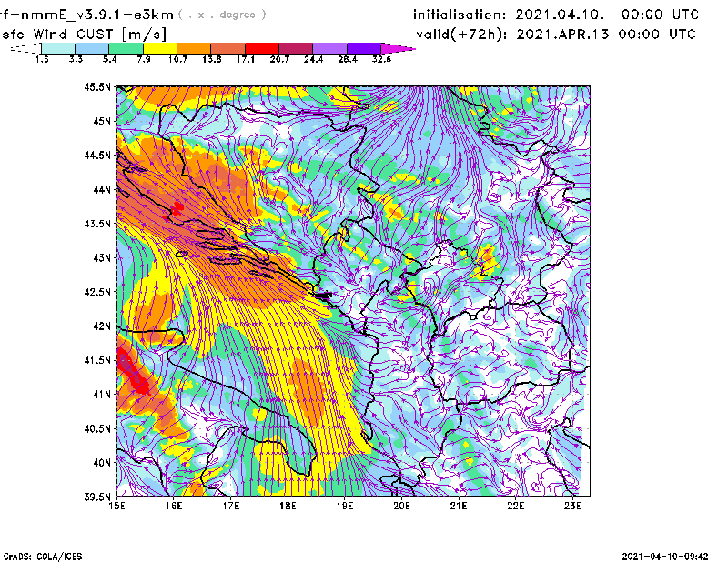Click the 39.5N latitude label

click(97, 497)
